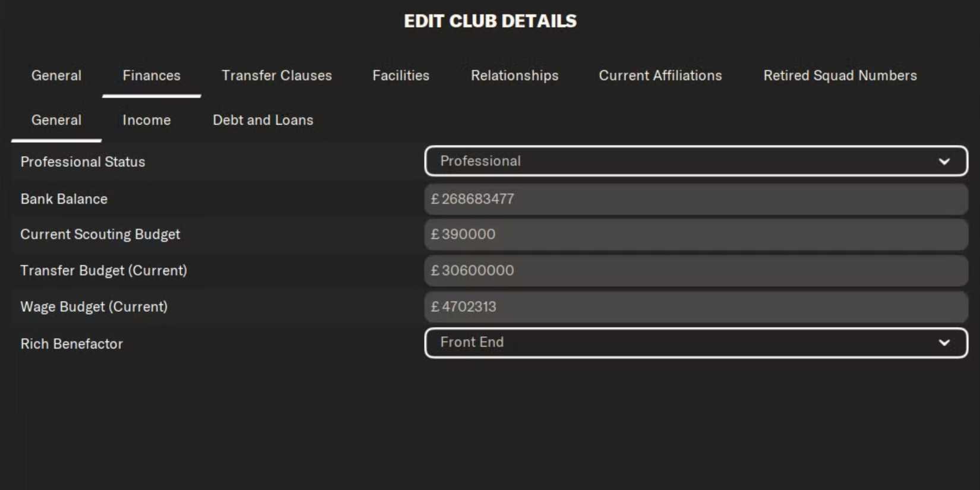Click the Rich Benefactor chevron arrow
Viewport: 980px width, 490px height.
pos(944,343)
